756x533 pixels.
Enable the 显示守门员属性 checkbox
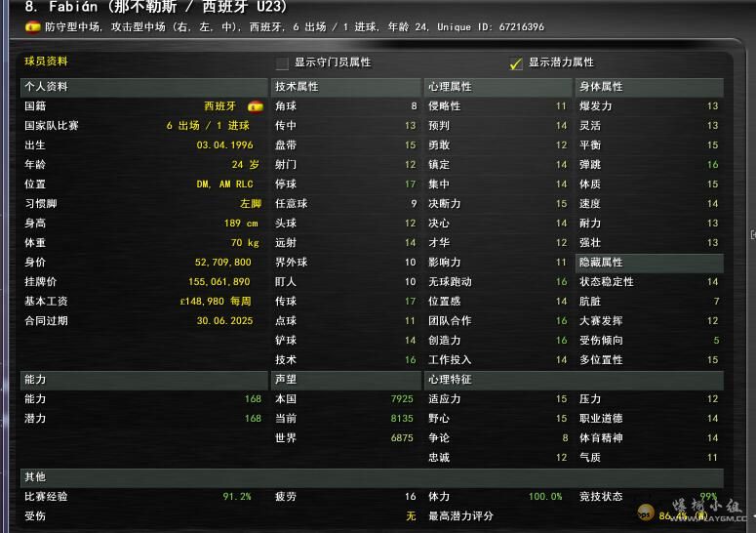pos(282,63)
